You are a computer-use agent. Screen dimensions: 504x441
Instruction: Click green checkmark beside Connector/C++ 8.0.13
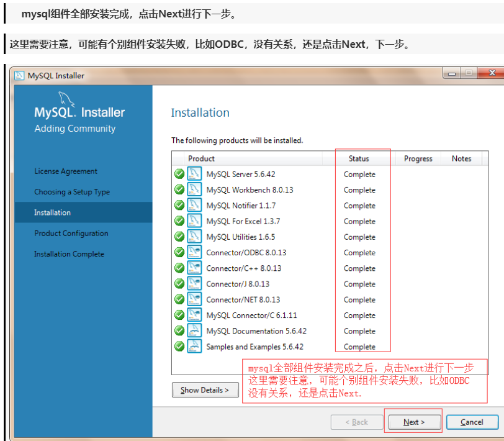pos(179,268)
